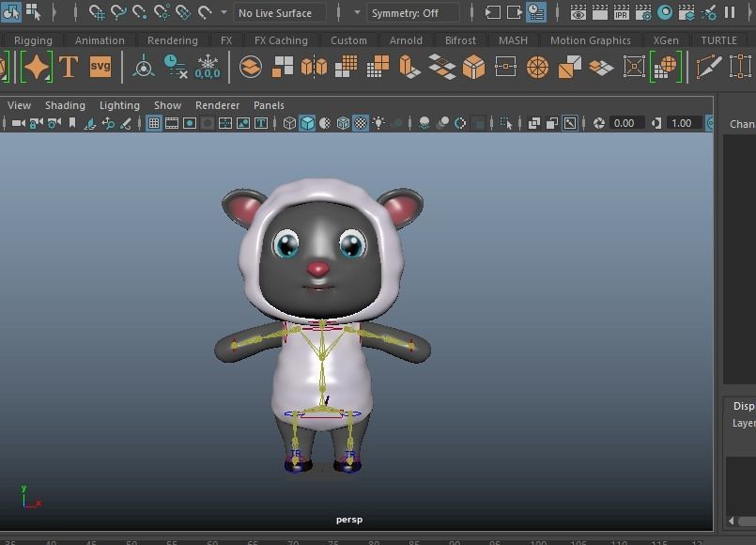Enable snap to curves magnet

[x=118, y=12]
